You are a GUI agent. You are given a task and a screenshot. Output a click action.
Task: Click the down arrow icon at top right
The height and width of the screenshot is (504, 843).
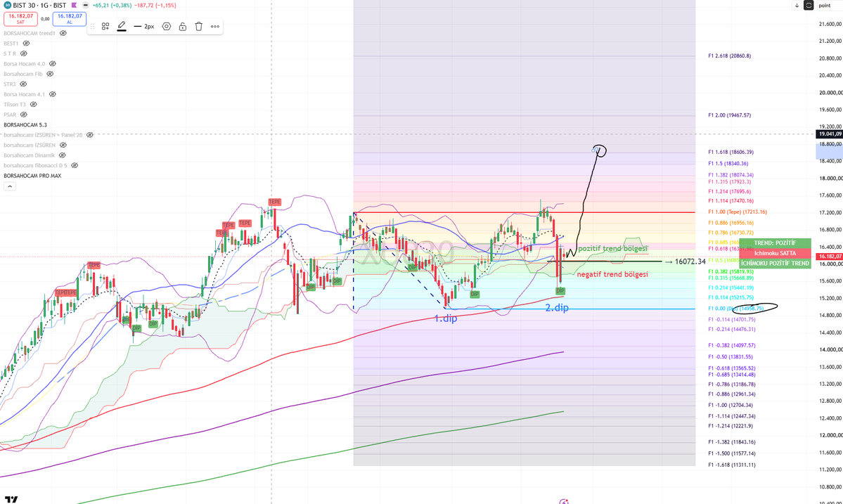[797, 6]
